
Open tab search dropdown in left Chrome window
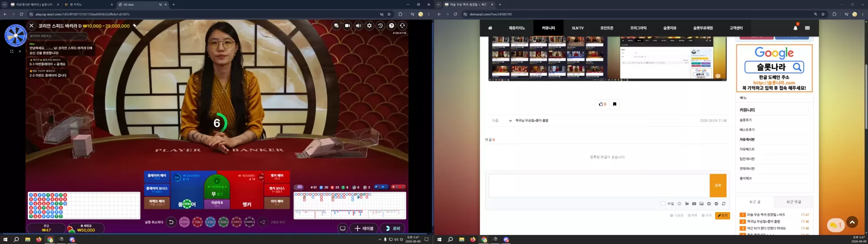point(4,4)
